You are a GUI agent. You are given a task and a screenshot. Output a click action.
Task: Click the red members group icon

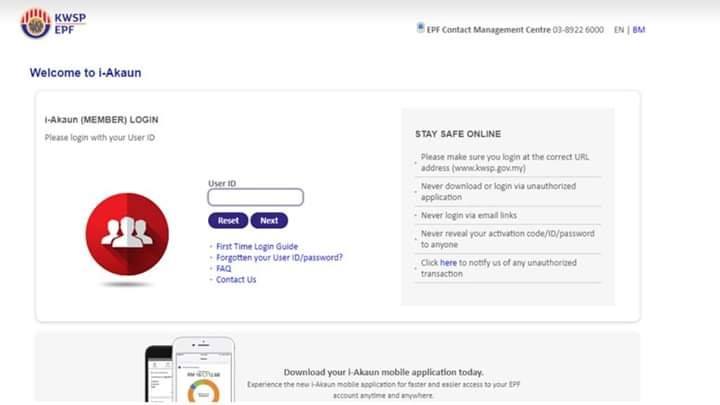pos(127,234)
